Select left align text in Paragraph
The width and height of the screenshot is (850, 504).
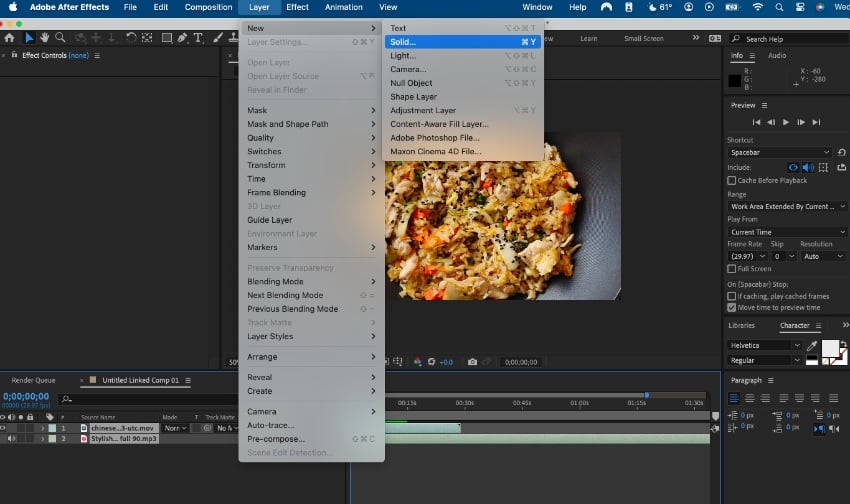733,398
